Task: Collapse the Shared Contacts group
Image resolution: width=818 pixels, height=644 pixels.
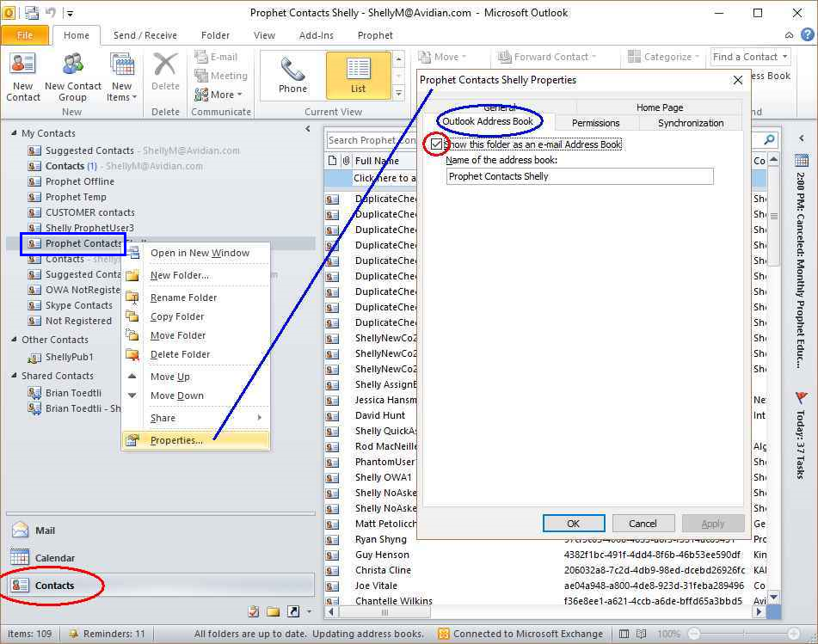Action: coord(14,376)
